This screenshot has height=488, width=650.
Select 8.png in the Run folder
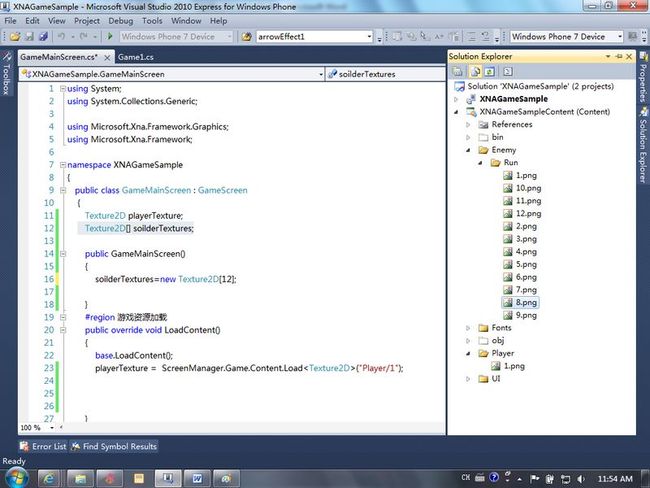[521, 303]
